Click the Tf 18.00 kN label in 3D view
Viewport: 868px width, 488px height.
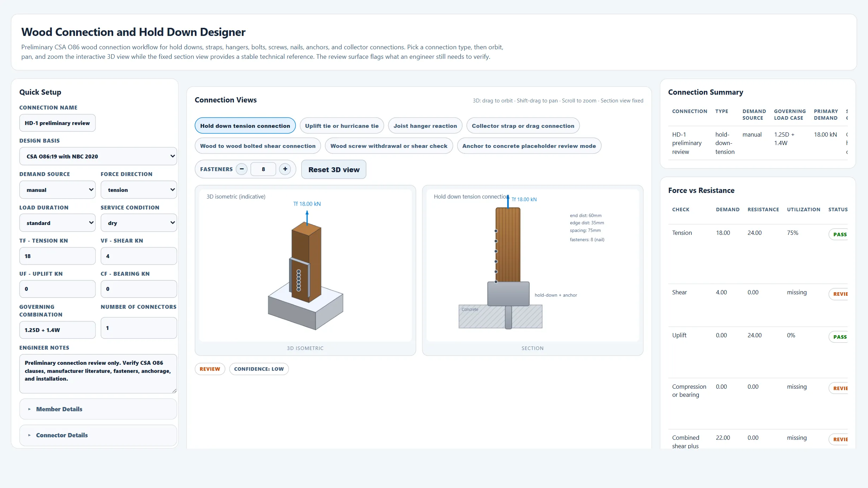(307, 204)
